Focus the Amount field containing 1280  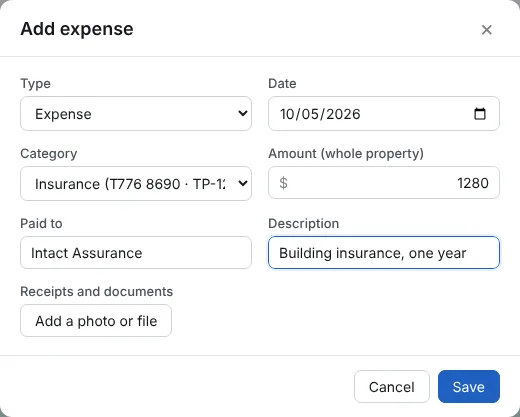[384, 183]
